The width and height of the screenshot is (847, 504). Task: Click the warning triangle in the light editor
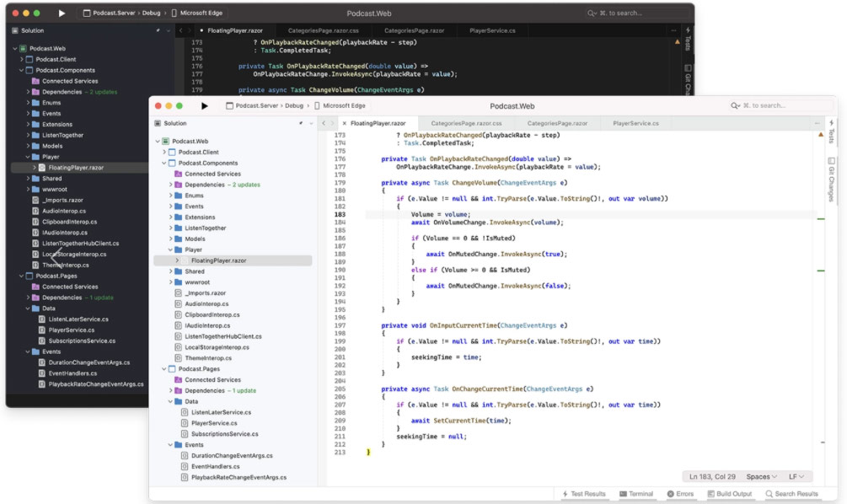click(821, 135)
